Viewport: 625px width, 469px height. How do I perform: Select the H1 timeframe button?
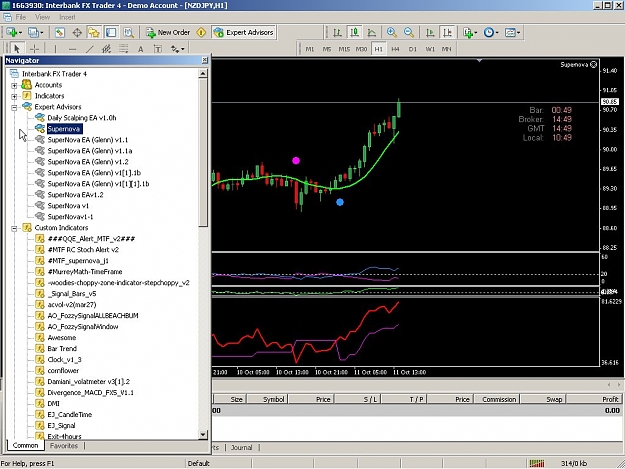pyautogui.click(x=378, y=49)
